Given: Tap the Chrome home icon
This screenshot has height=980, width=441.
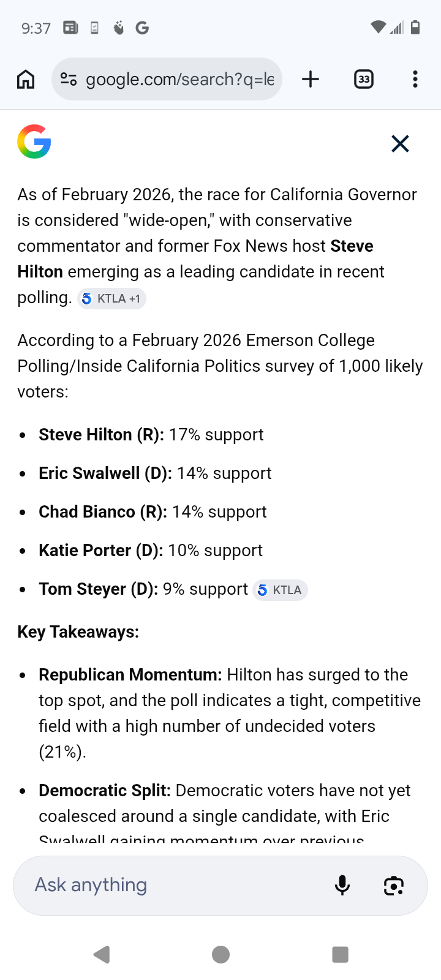Looking at the screenshot, I should [26, 79].
